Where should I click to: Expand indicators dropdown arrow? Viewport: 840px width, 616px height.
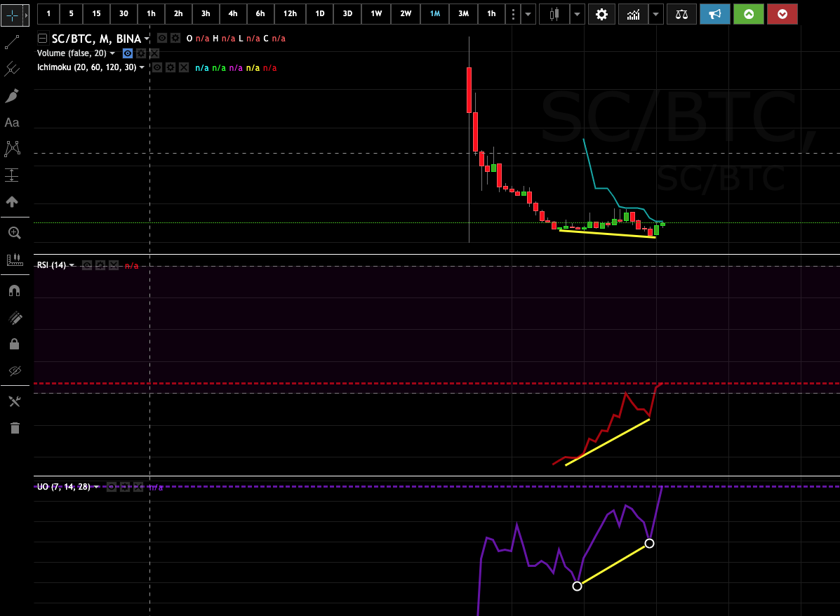655,14
